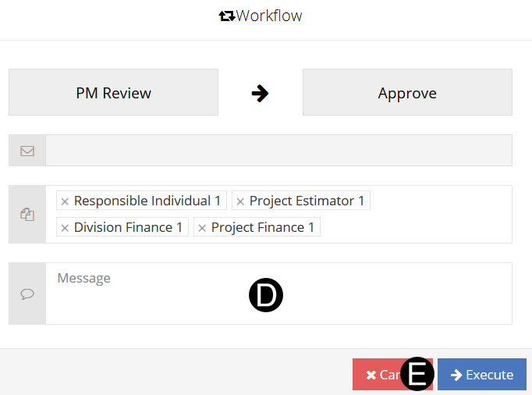Click the copy recipients icon
Image resolution: width=532 pixels, height=395 pixels.
27,215
